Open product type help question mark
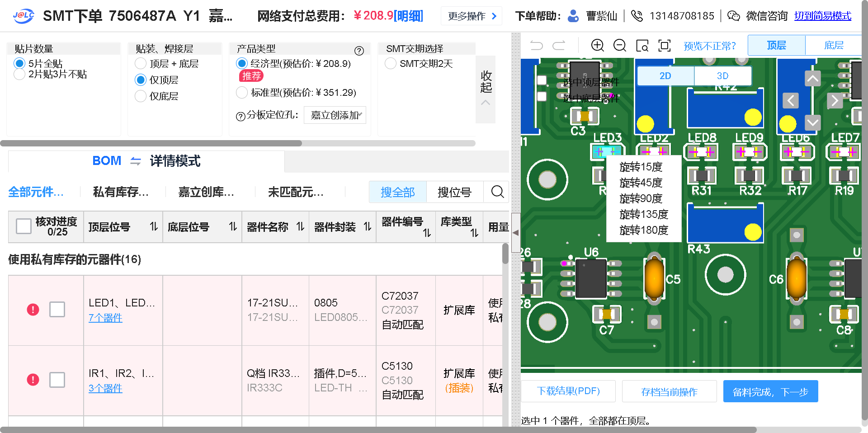 [x=359, y=51]
